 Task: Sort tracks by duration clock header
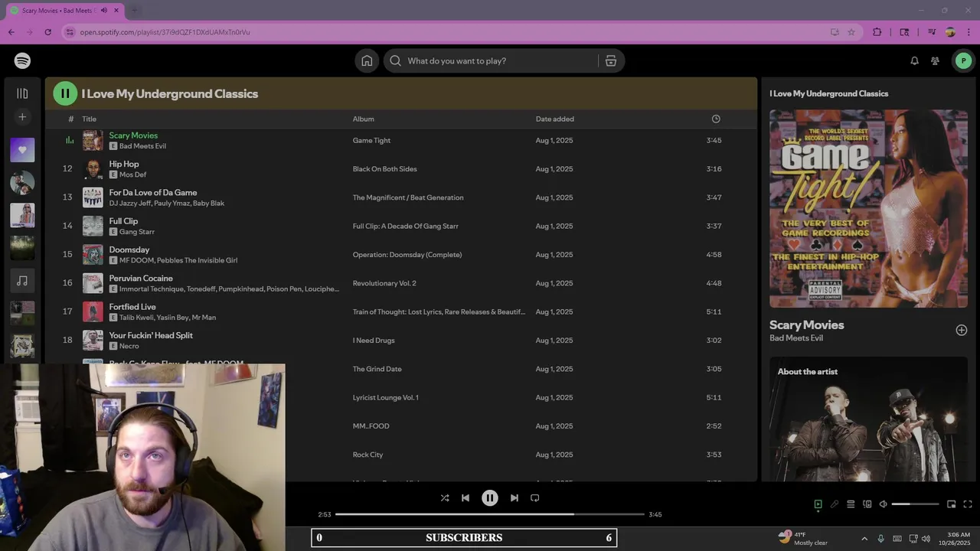(716, 119)
